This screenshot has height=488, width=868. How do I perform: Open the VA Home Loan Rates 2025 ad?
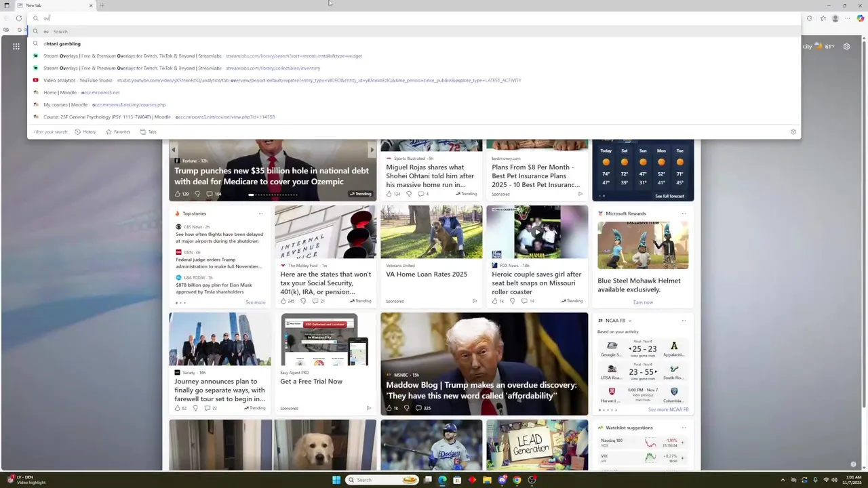[427, 274]
